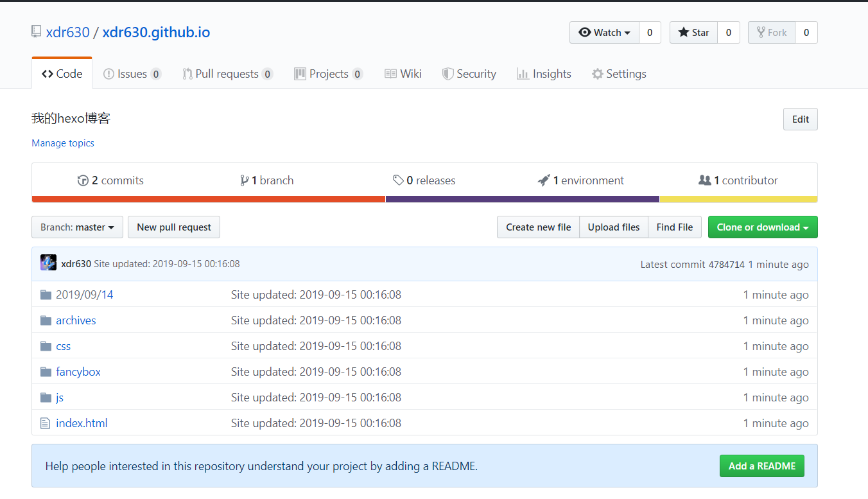
Task: Click the xdr630 avatar in the commit bar
Action: tap(48, 263)
